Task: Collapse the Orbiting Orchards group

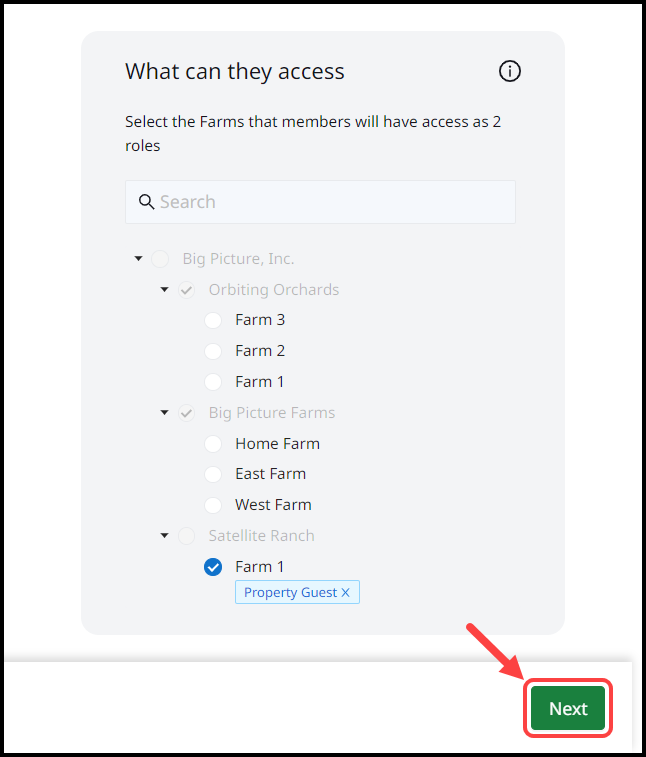Action: point(164,290)
